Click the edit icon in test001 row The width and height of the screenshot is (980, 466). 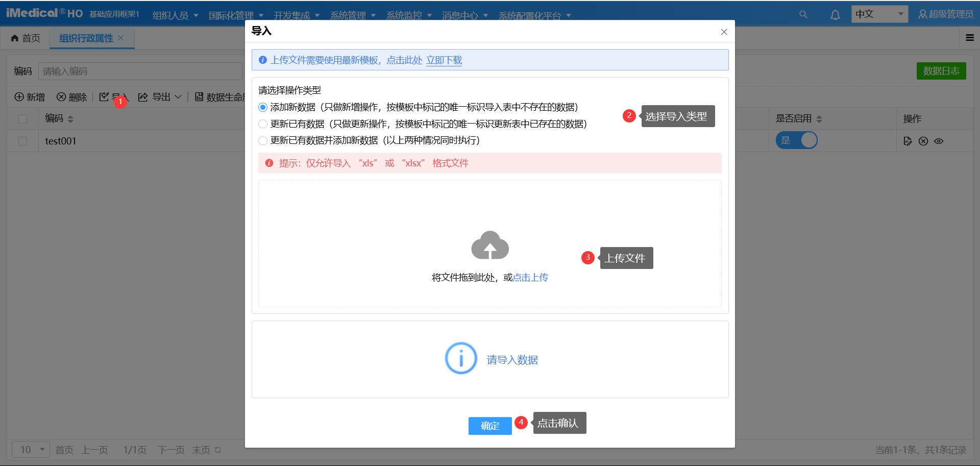tap(908, 141)
